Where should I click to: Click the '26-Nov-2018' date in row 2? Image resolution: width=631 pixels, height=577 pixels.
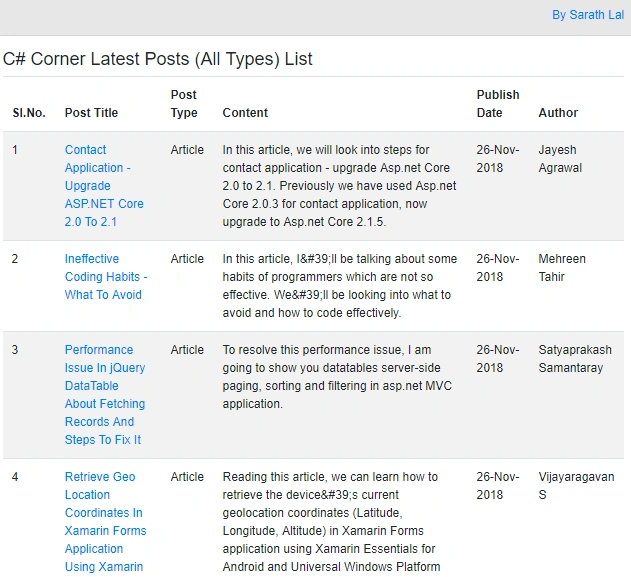tap(498, 268)
